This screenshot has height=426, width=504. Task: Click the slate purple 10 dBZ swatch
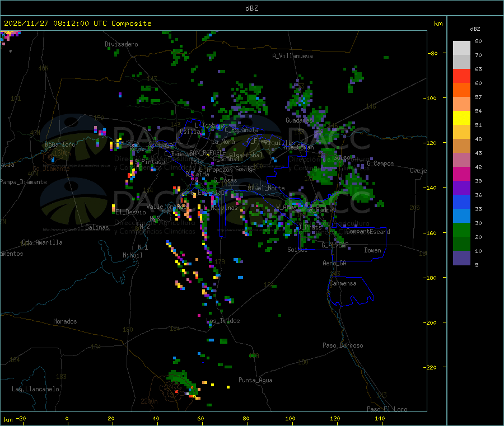point(461,258)
